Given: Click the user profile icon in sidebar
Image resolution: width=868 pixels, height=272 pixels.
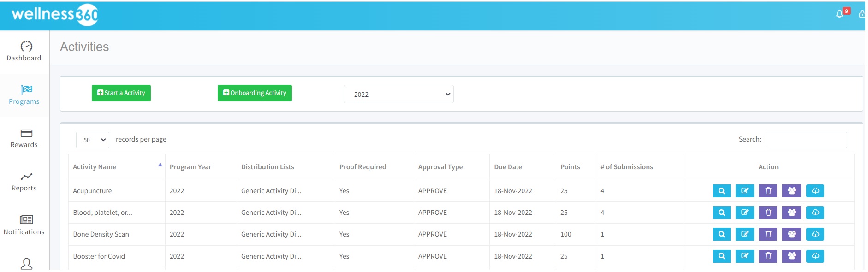Looking at the screenshot, I should [26, 263].
